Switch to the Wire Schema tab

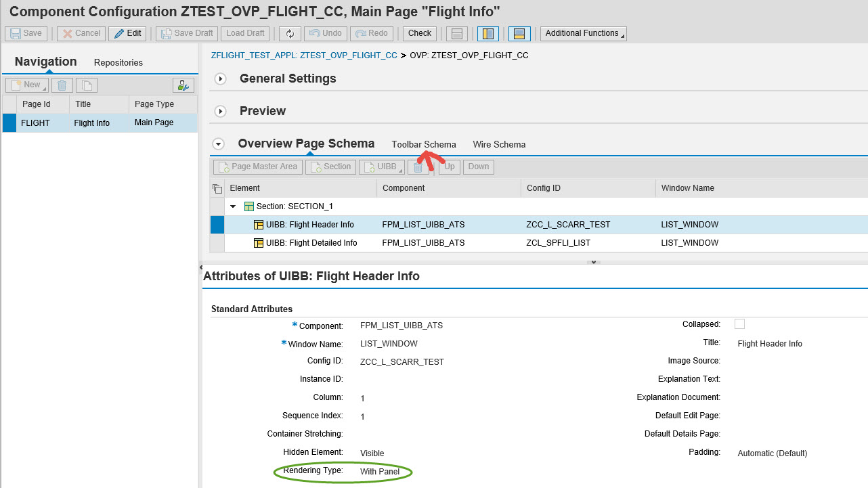pos(499,144)
